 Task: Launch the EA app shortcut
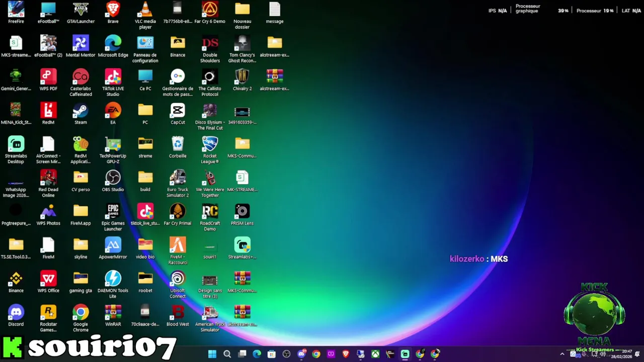coord(113,114)
